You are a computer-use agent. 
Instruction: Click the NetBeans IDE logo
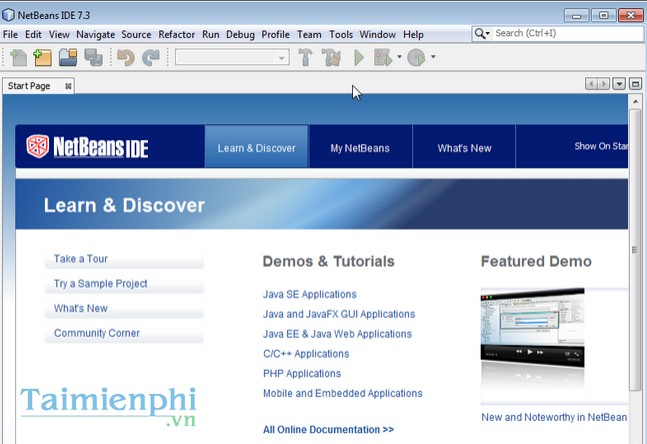(x=87, y=146)
